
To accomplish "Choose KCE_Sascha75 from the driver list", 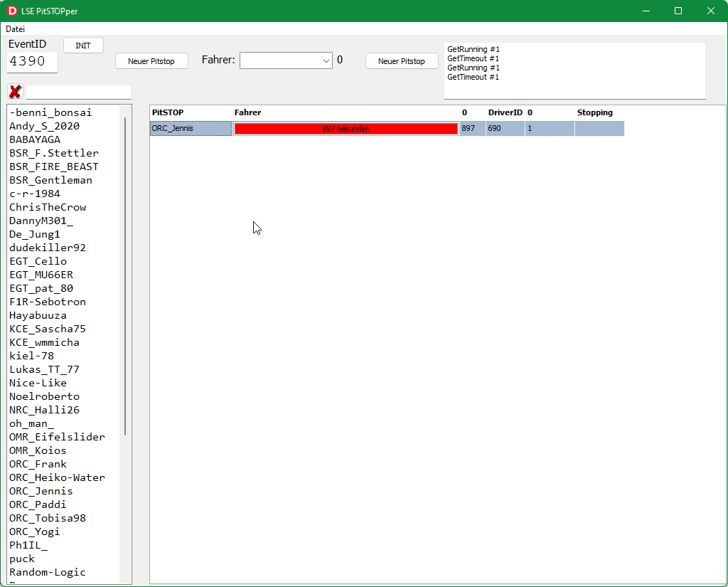I will tap(47, 329).
